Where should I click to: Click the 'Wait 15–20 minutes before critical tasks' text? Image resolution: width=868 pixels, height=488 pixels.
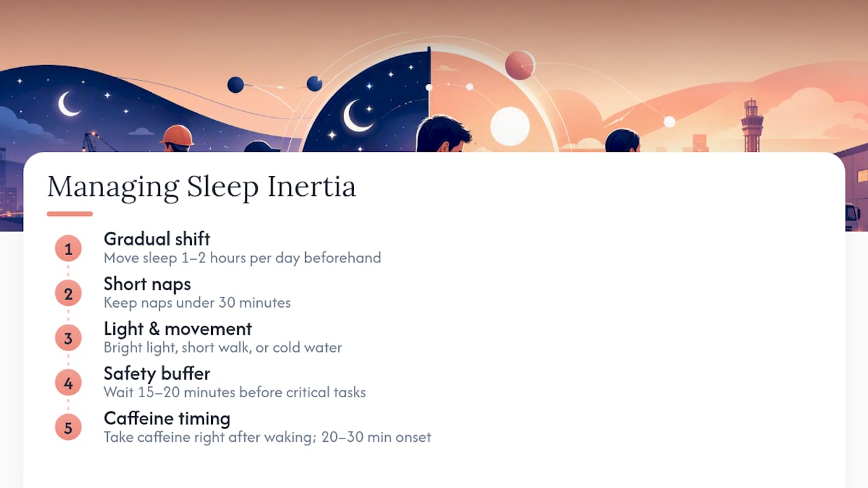coord(235,392)
